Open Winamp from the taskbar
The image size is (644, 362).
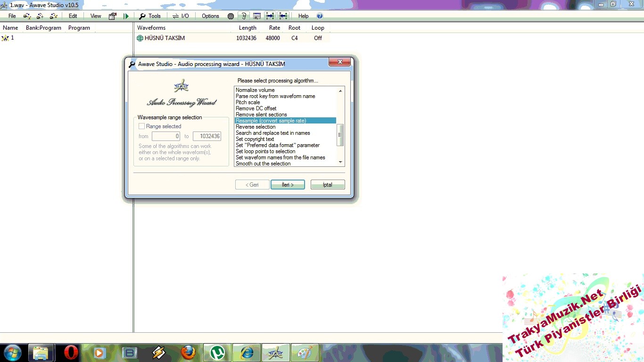(x=159, y=353)
